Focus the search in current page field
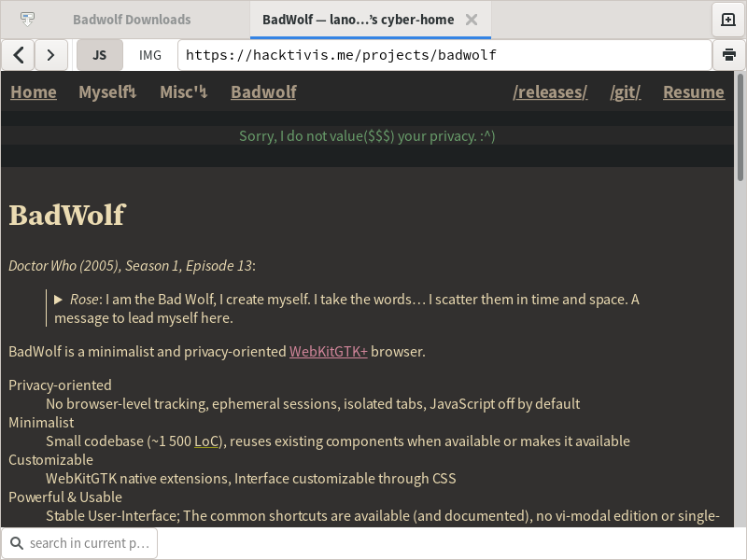747x560 pixels. tap(89, 543)
